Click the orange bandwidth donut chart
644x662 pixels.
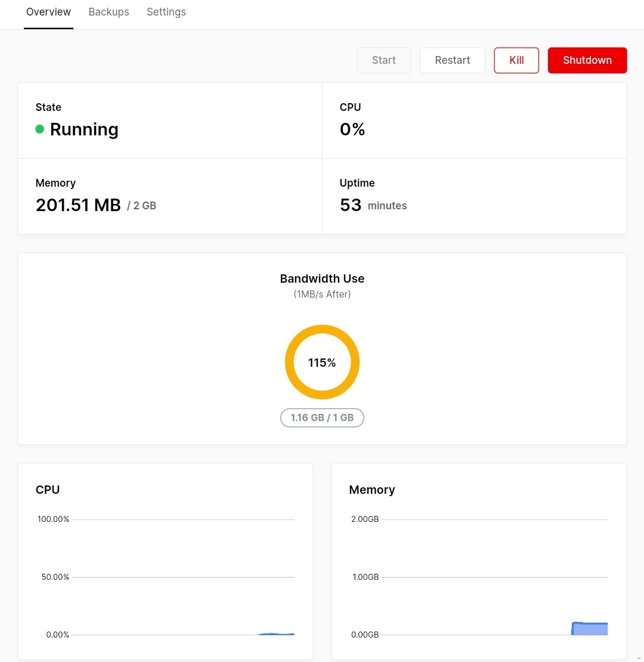[322, 330]
